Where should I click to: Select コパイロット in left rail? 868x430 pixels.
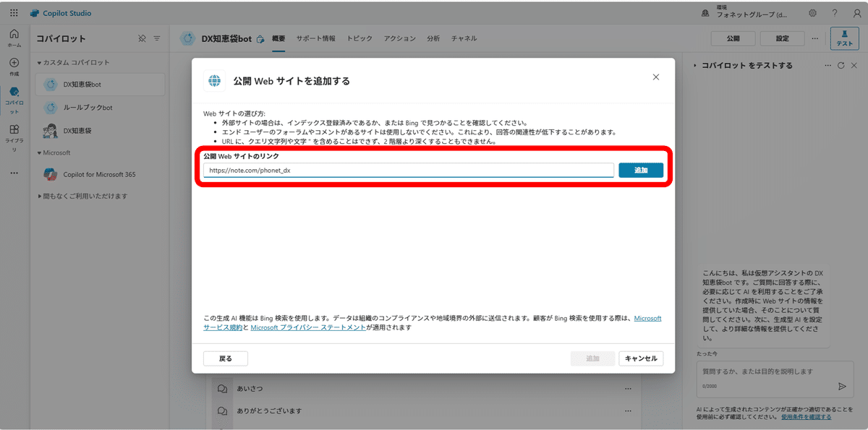[x=14, y=100]
